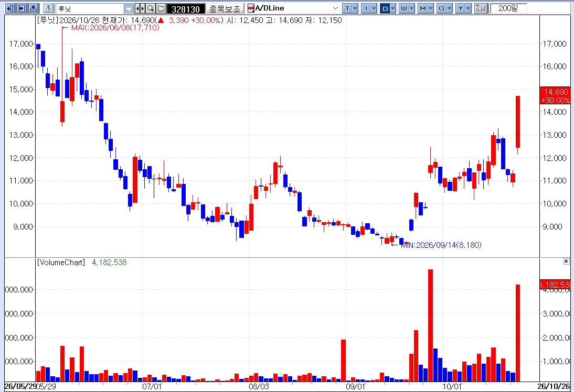The image size is (574, 392).
Task: Open the folder icon beside the search
Action: click(x=161, y=8)
